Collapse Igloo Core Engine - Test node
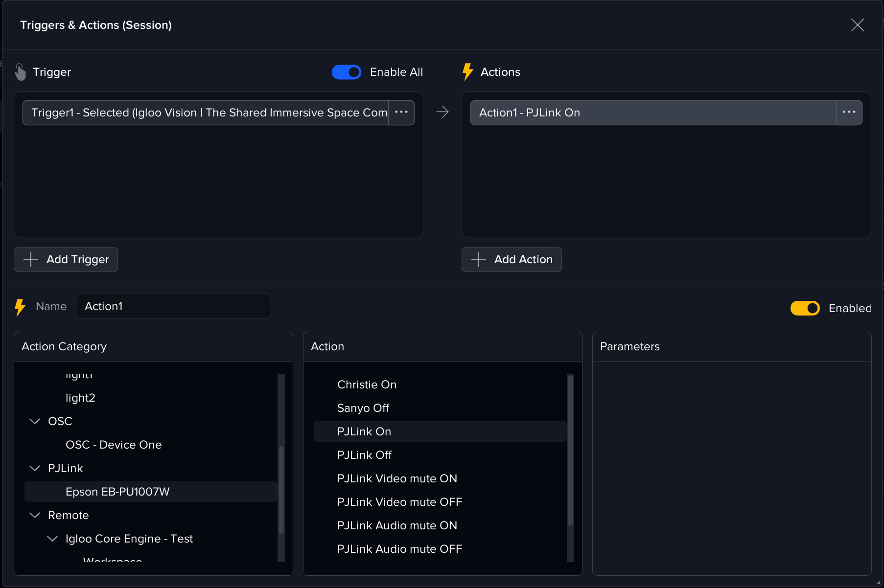This screenshot has width=884, height=588. pyautogui.click(x=52, y=539)
